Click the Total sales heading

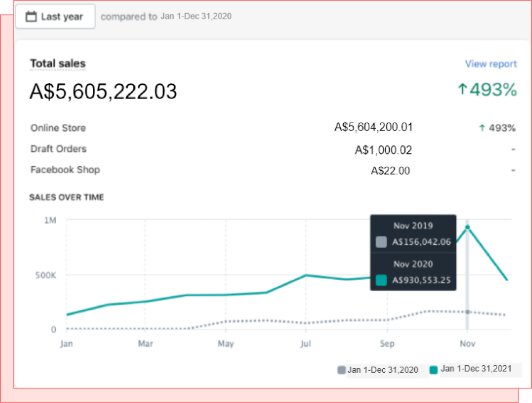tap(58, 63)
